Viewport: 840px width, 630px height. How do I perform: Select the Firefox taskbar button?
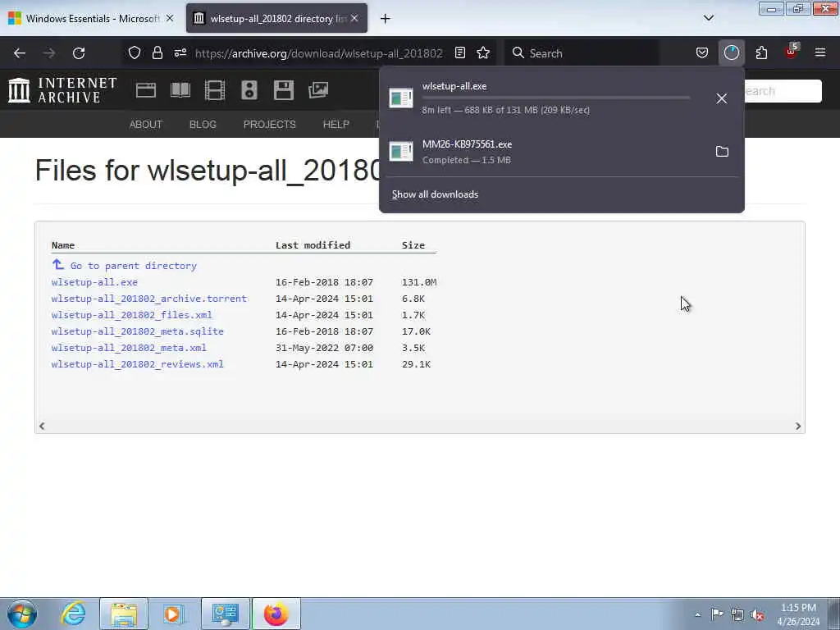point(276,614)
